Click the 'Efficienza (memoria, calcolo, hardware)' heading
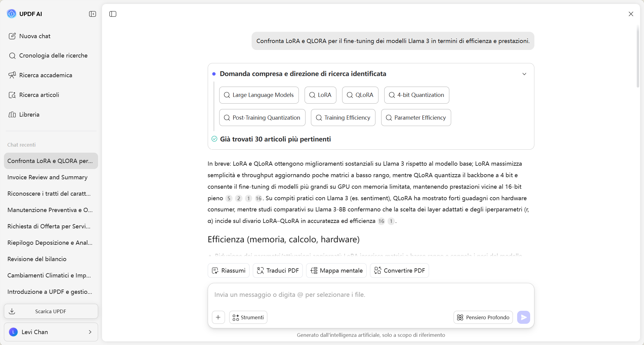The width and height of the screenshot is (644, 345). coord(284,240)
